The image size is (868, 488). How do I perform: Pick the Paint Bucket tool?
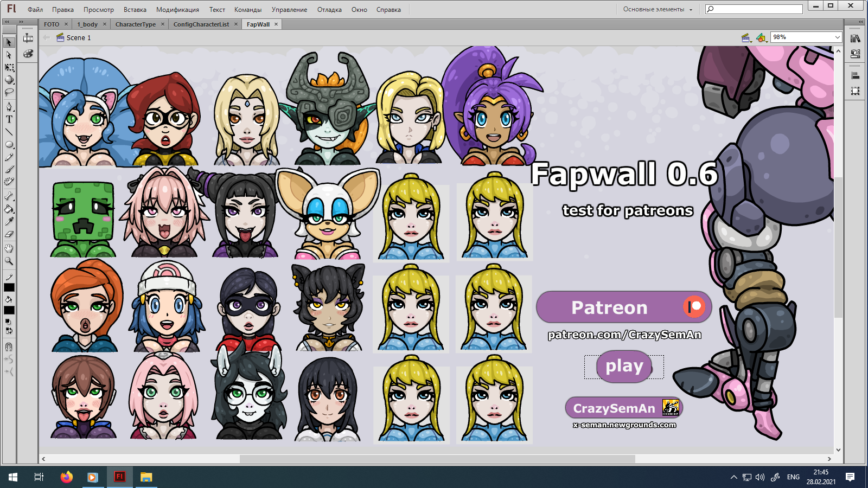click(9, 209)
